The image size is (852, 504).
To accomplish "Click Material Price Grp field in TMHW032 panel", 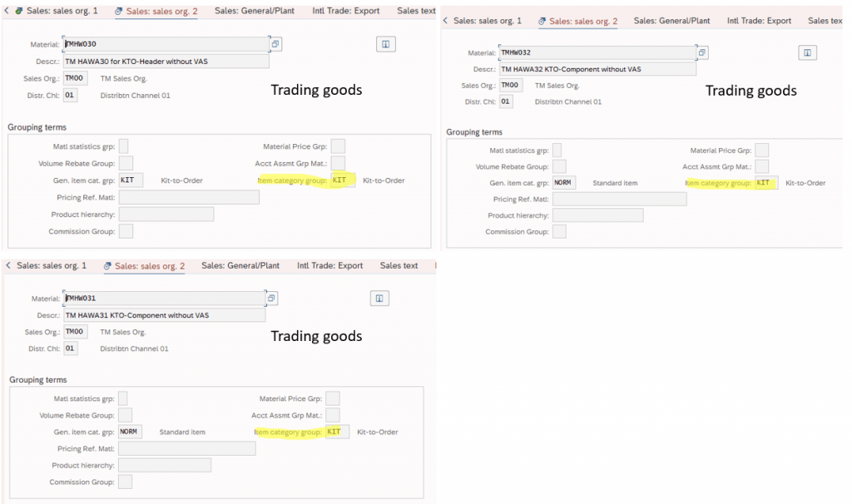I will 762,150.
